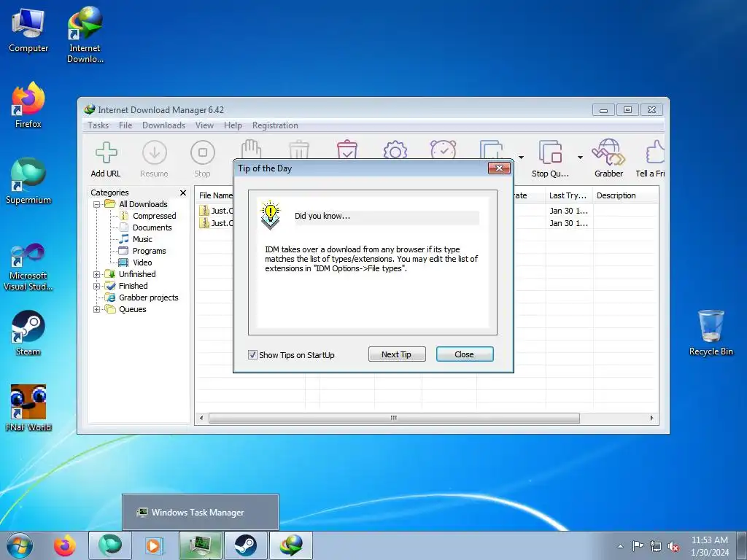The image size is (747, 560).
Task: Open the Grabber tool
Action: [x=608, y=159]
